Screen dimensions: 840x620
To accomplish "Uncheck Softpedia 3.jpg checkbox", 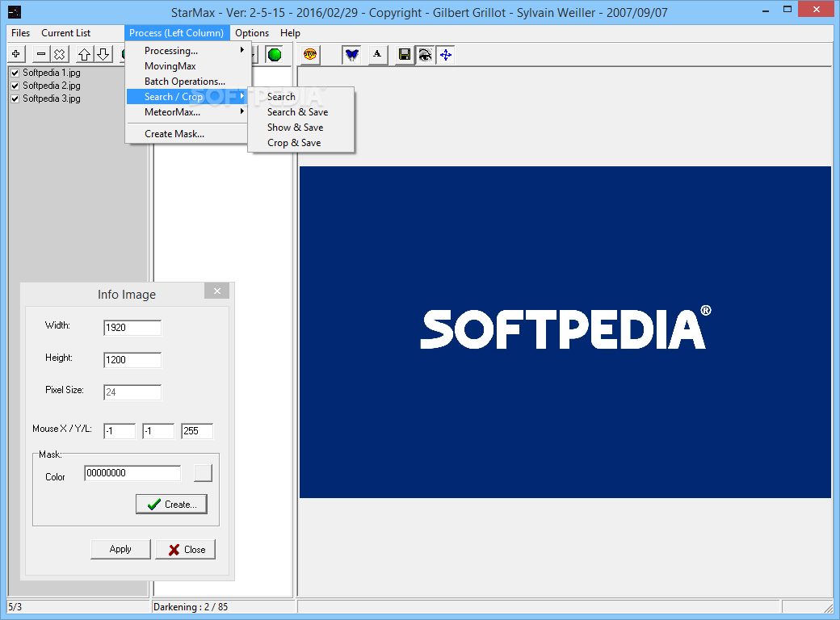I will 15,98.
